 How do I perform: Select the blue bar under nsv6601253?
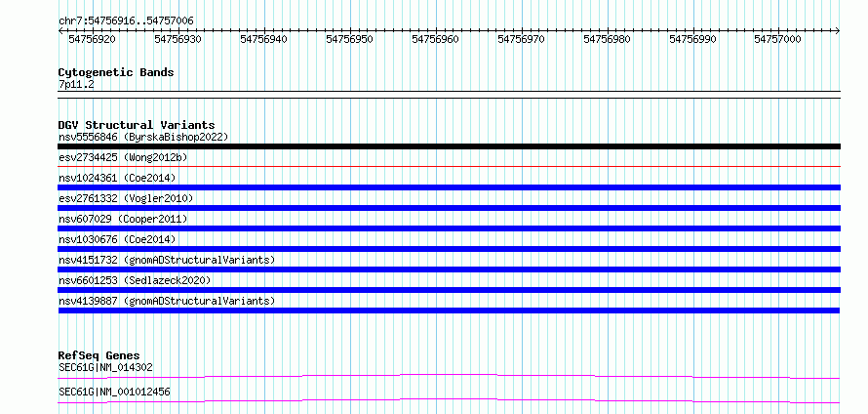pos(449,290)
